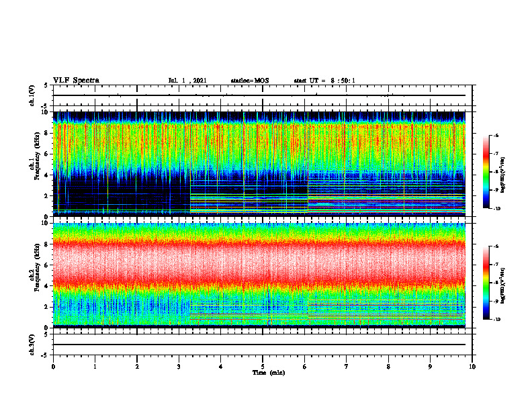Click the "6" kHz tick on ch.1 frequency axis
This screenshot has width=532, height=411.
(47, 154)
